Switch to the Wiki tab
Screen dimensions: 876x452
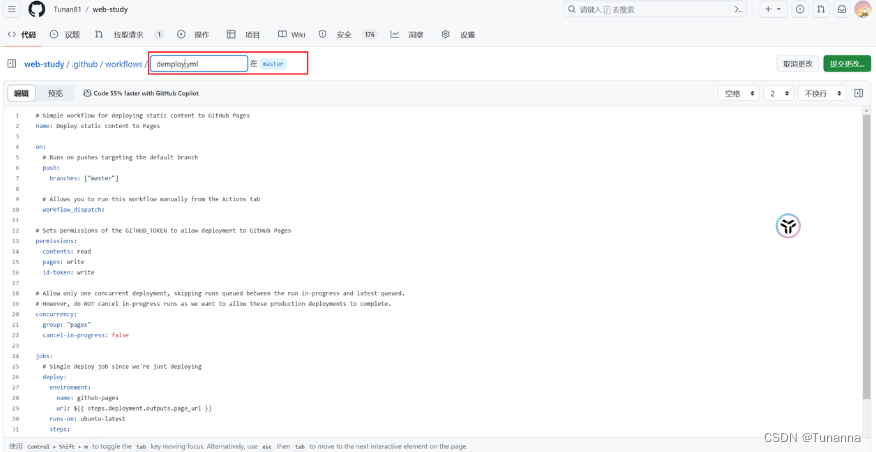click(292, 35)
